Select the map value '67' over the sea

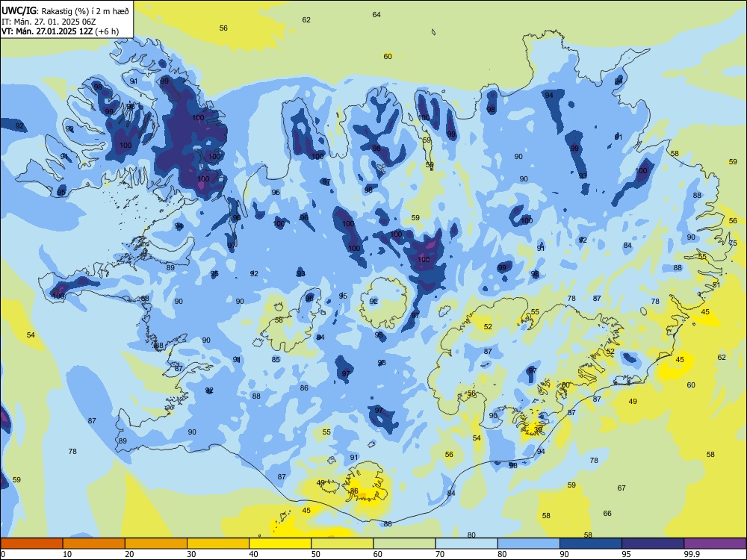622,488
